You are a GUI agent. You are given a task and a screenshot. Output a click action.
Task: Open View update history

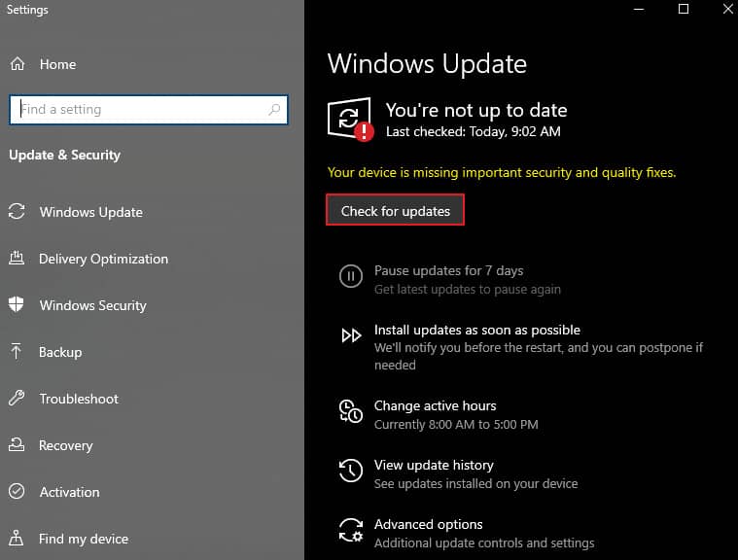click(434, 465)
